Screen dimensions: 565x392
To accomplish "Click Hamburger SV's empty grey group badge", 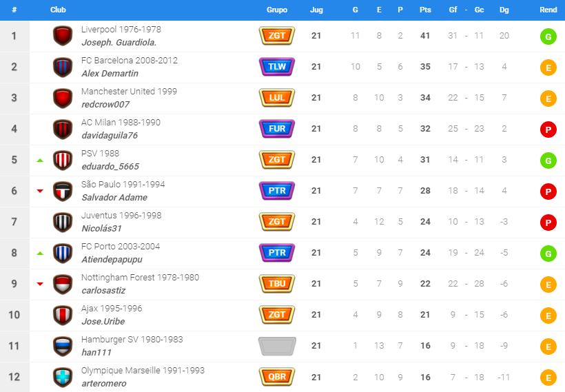I will pyautogui.click(x=277, y=346).
